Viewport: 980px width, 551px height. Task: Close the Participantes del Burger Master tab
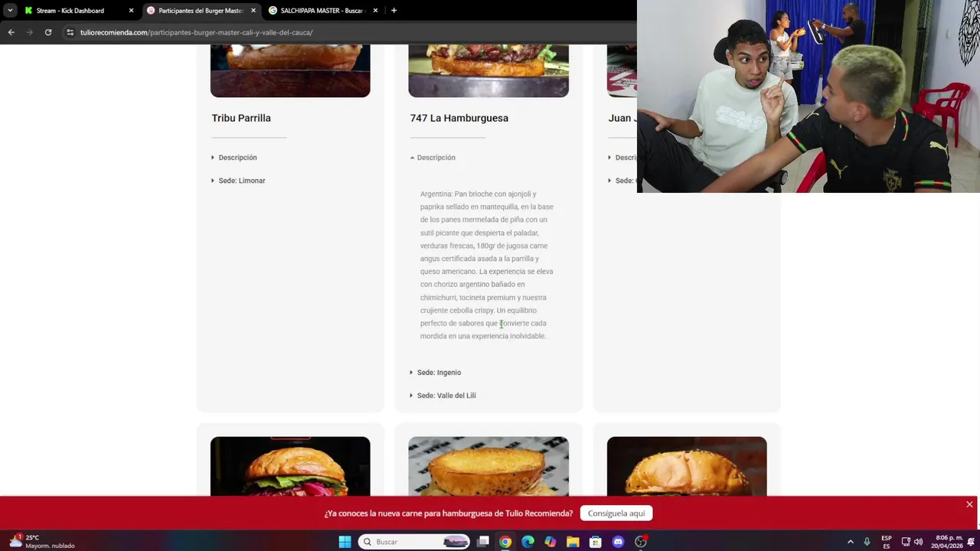(x=253, y=11)
